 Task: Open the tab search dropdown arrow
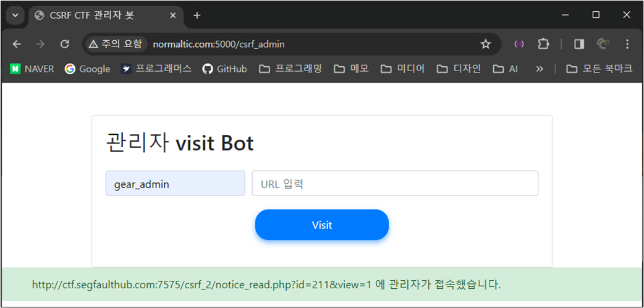pos(15,15)
